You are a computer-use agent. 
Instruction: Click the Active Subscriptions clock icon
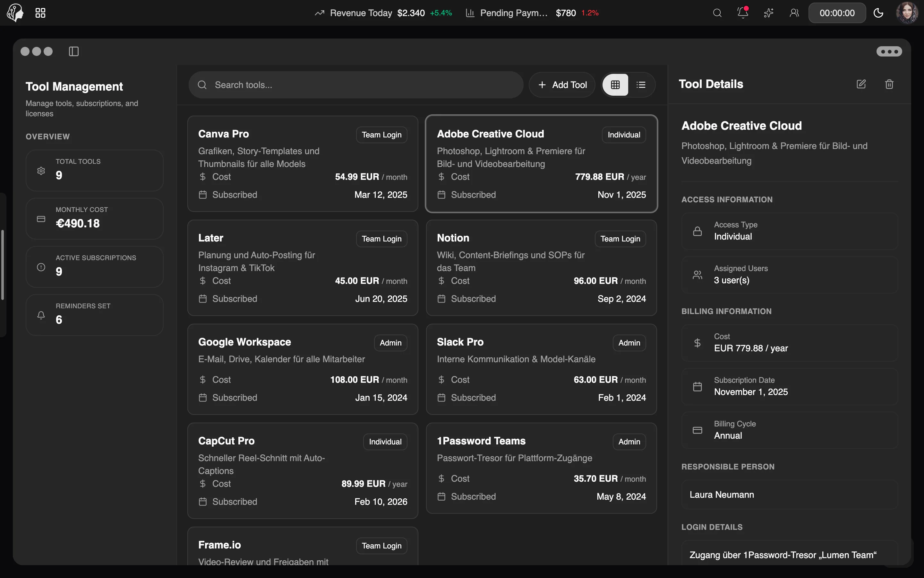point(41,267)
